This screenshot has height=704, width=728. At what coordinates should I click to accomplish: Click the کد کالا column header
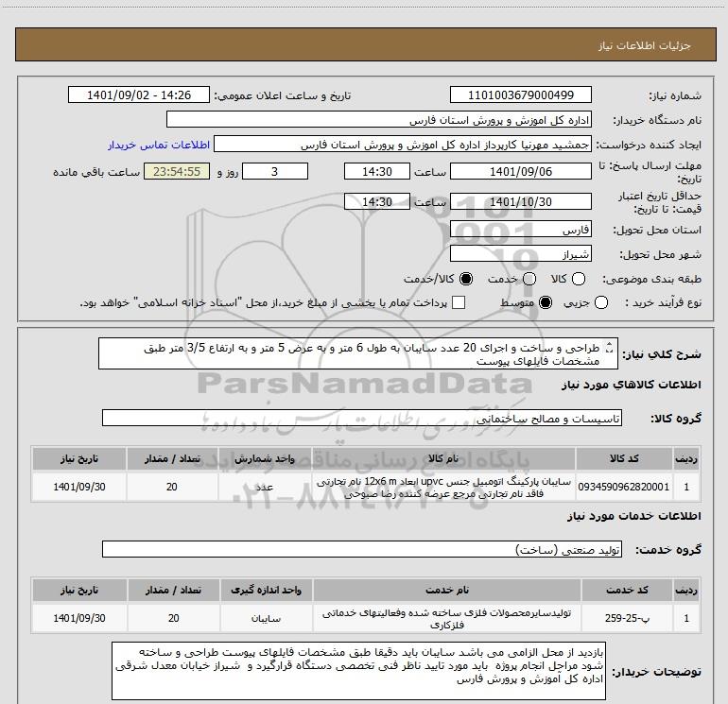pyautogui.click(x=624, y=458)
